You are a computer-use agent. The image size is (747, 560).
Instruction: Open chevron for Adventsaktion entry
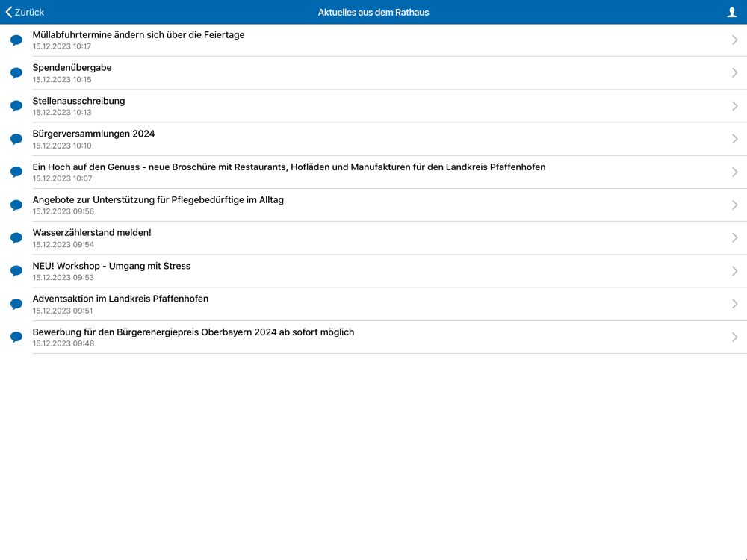pos(734,304)
